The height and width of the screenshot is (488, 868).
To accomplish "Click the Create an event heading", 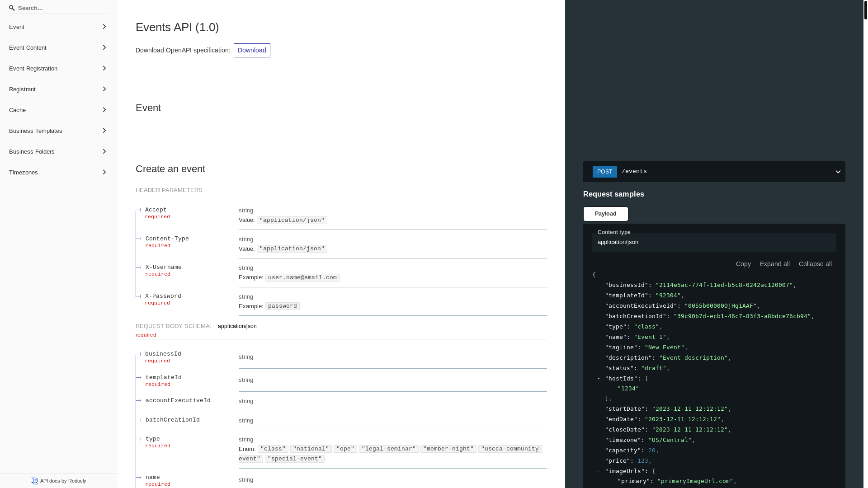I will click(170, 169).
